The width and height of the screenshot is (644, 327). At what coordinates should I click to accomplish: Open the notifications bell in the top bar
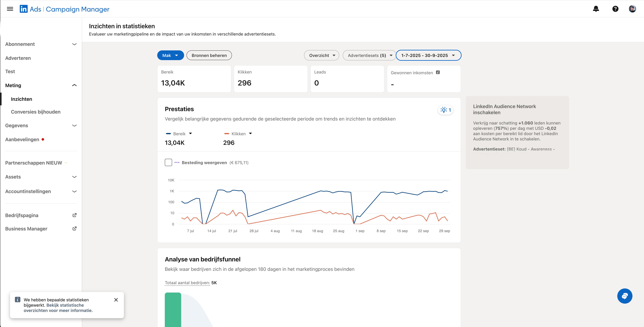pos(596,9)
